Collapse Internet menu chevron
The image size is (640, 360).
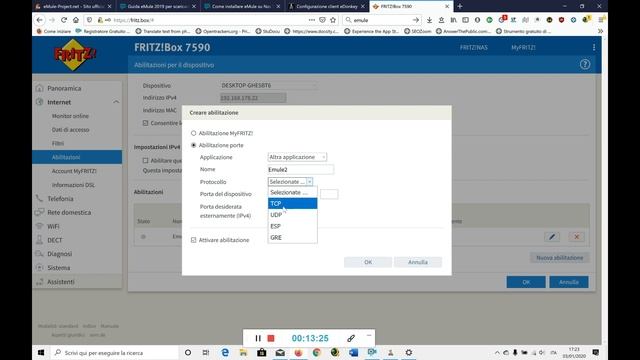coord(116,102)
